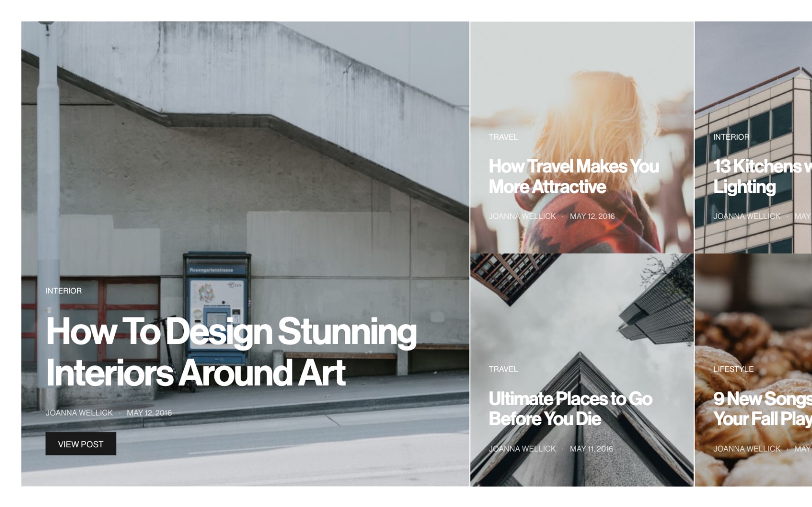
Task: Click Joanna Wellick under 'How Travel Makes You More Attractive'
Action: (522, 216)
